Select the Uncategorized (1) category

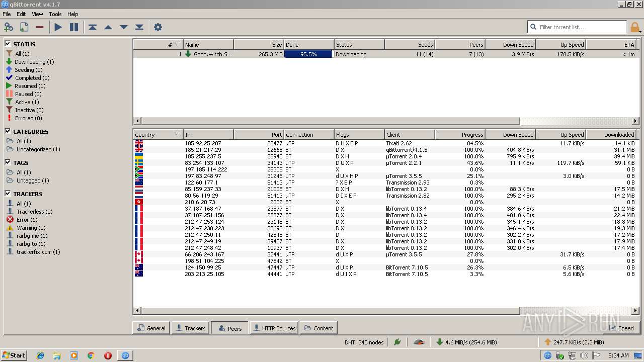[33, 149]
